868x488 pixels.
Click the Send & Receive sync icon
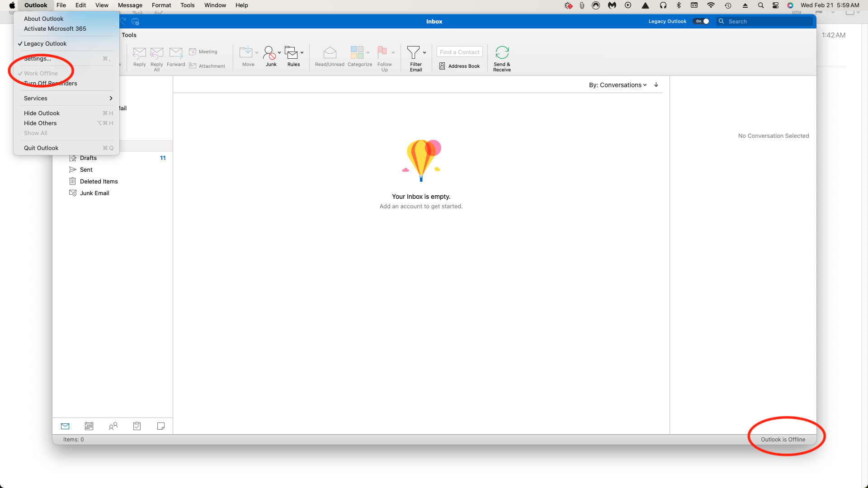point(502,52)
